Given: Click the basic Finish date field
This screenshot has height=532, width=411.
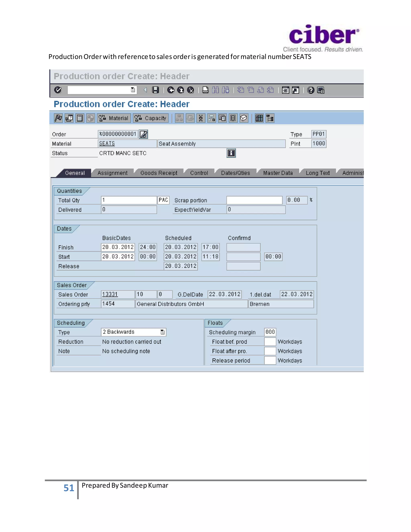Looking at the screenshot, I should click(118, 247).
